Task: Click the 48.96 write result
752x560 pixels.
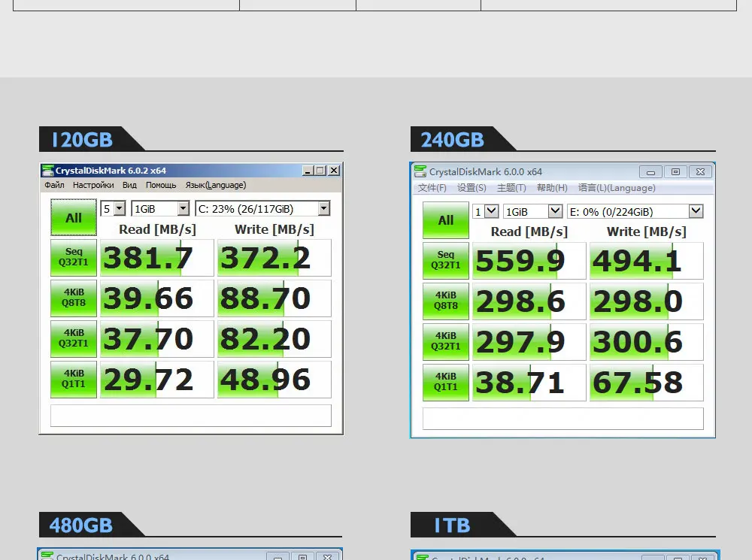Action: [x=274, y=380]
